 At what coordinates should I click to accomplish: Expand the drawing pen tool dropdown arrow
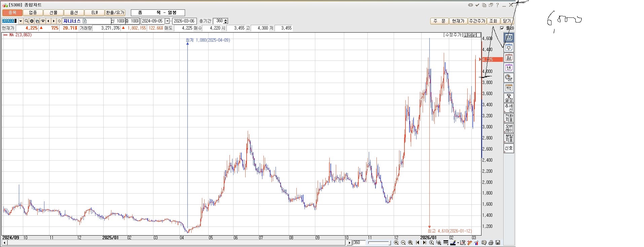[458, 243]
